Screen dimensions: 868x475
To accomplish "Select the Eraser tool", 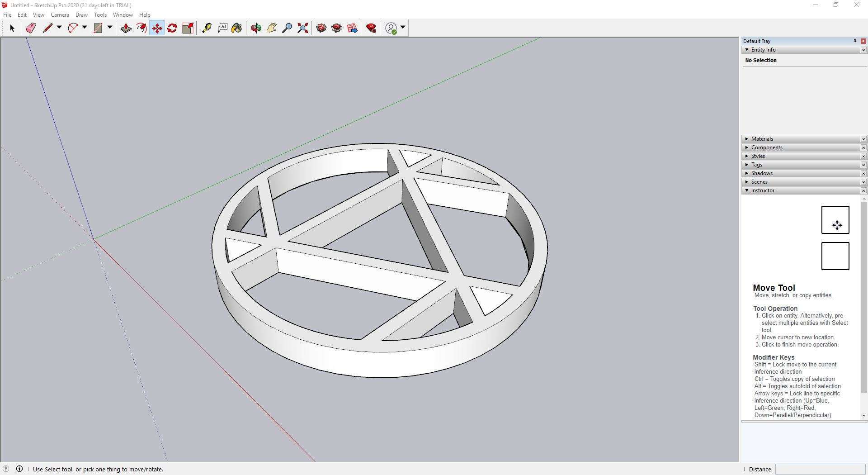I will [31, 28].
